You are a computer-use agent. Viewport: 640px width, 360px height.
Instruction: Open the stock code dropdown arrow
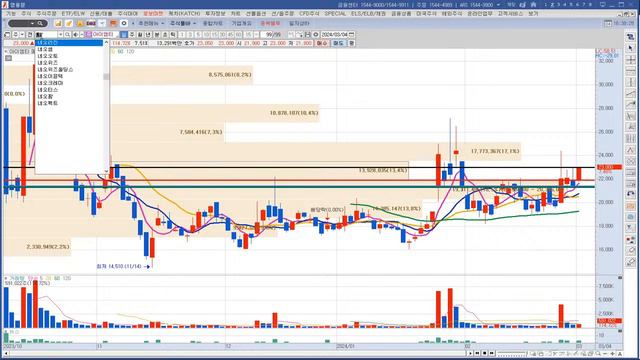tap(61, 35)
